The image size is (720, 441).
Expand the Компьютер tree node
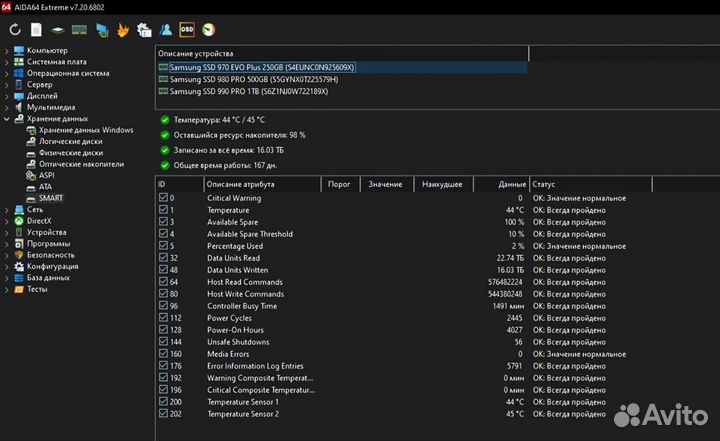point(8,50)
